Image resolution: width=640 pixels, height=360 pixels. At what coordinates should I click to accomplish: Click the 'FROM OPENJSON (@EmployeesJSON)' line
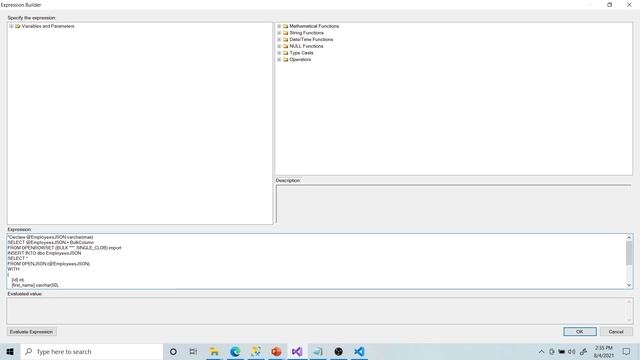pyautogui.click(x=49, y=264)
